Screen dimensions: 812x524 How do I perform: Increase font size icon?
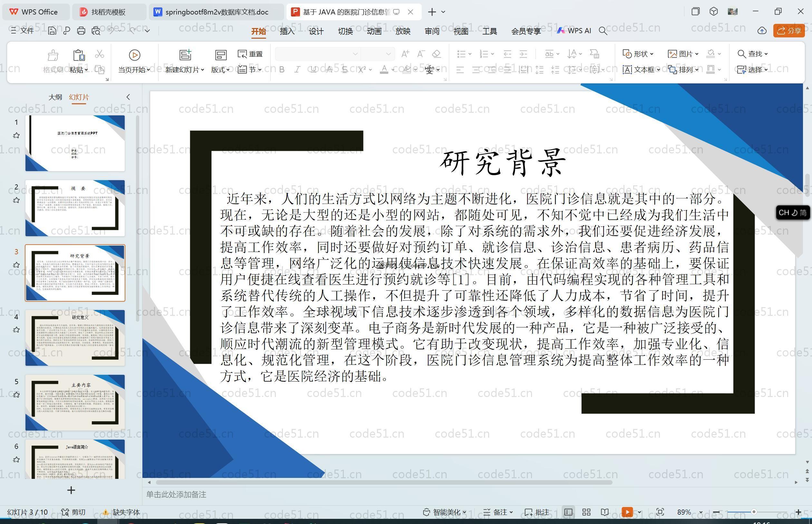tap(405, 54)
